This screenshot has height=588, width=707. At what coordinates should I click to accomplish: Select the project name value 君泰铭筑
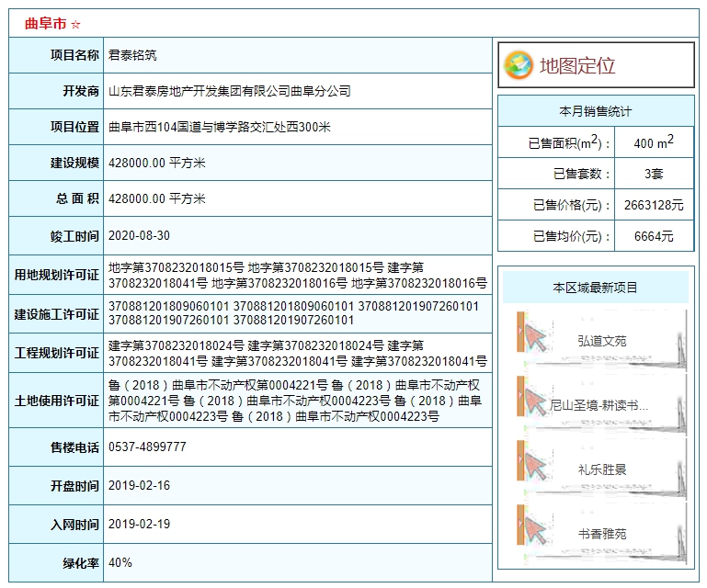click(x=132, y=55)
